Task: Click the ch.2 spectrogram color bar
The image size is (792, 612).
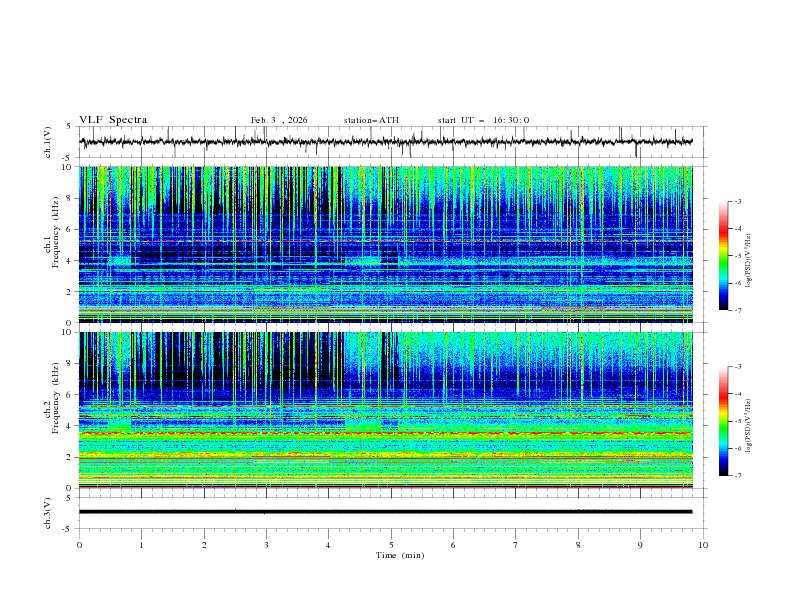Action: [x=723, y=421]
